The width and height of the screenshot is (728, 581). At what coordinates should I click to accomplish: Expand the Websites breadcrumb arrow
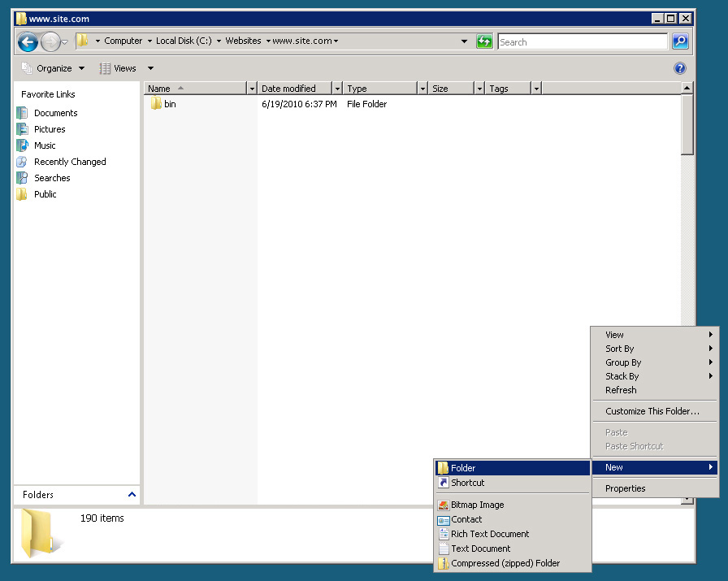268,41
